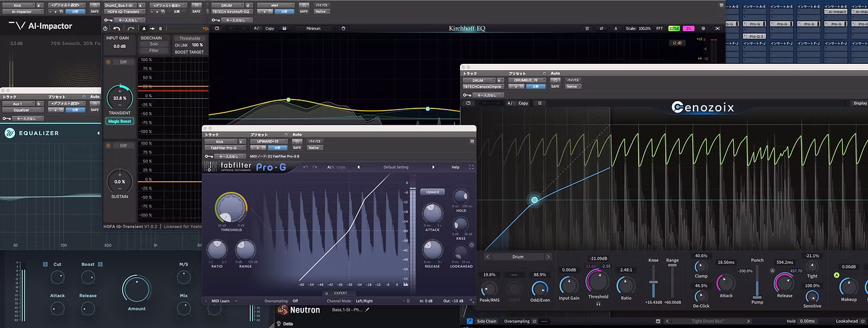Toggle the Transient section power icon
Viewport: 868px width, 328px height.
(108, 62)
